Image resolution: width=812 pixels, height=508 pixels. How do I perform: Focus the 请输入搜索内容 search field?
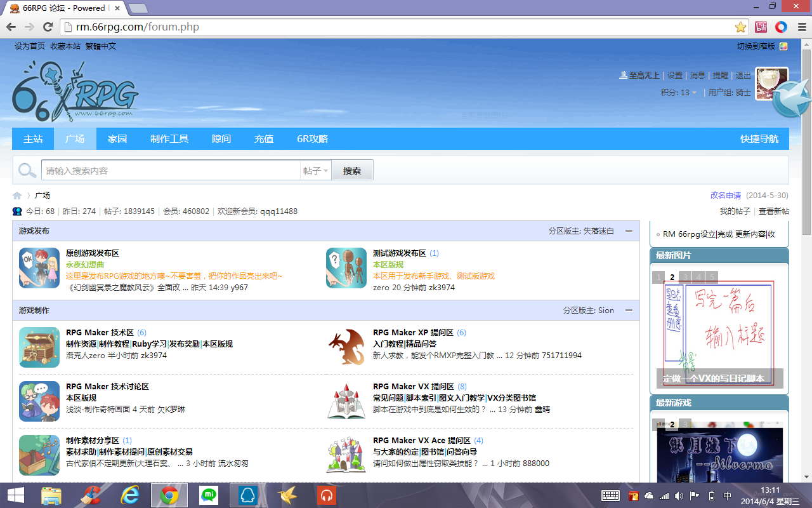tap(171, 171)
